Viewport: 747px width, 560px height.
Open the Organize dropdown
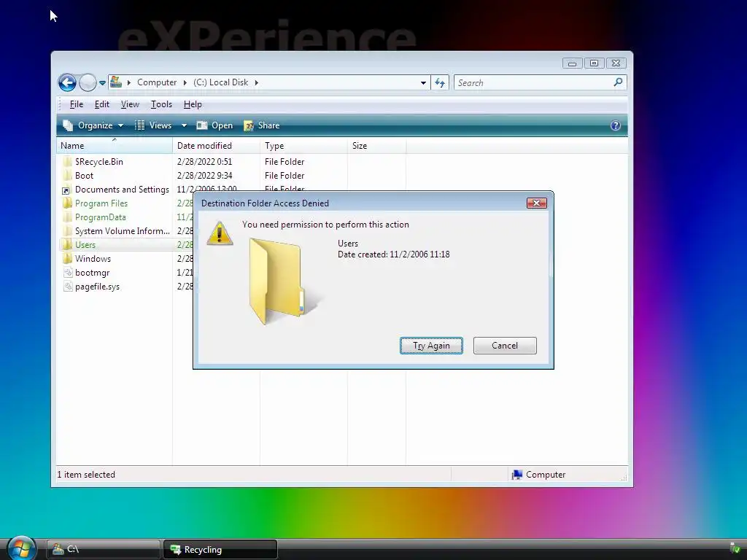pos(93,125)
